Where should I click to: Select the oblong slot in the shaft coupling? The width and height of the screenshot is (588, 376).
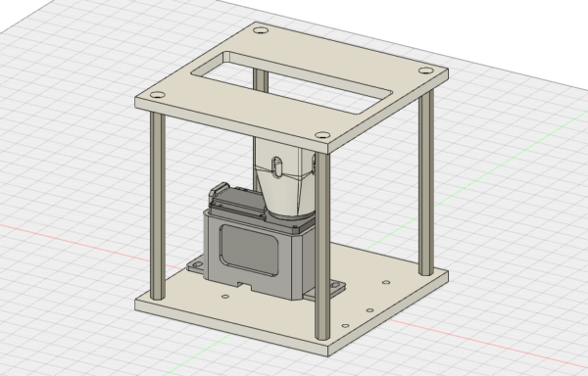277,166
